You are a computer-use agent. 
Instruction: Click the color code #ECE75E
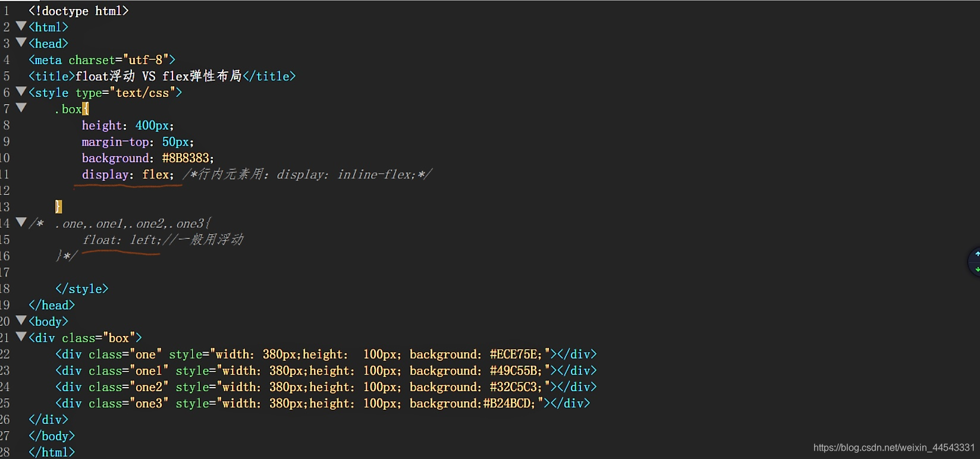pyautogui.click(x=514, y=354)
